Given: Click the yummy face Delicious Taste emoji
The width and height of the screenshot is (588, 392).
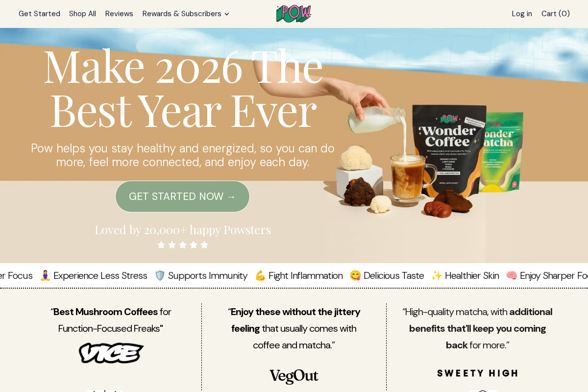Looking at the screenshot, I should click(x=355, y=276).
